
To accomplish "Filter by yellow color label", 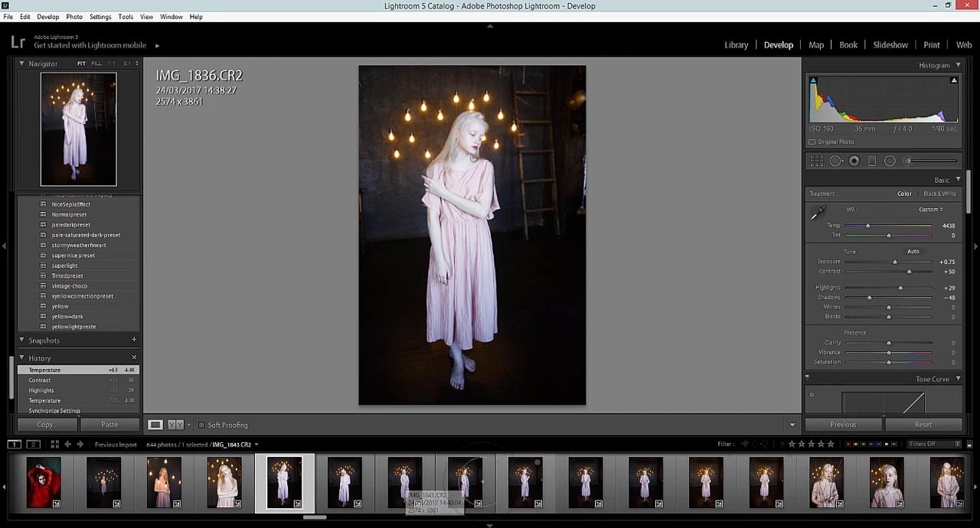I will (857, 444).
